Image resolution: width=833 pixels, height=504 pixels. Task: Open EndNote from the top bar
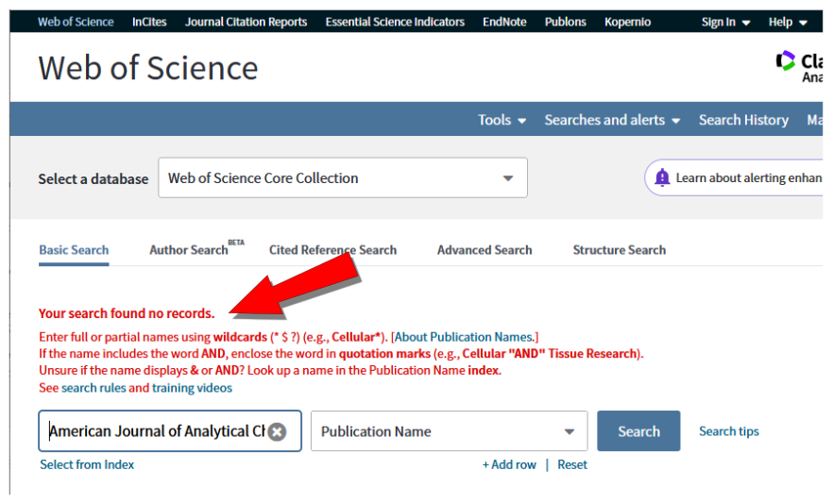(x=504, y=23)
